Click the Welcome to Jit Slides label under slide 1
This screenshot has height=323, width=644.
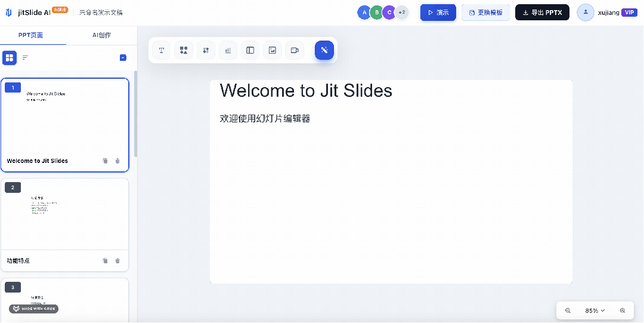pyautogui.click(x=38, y=161)
